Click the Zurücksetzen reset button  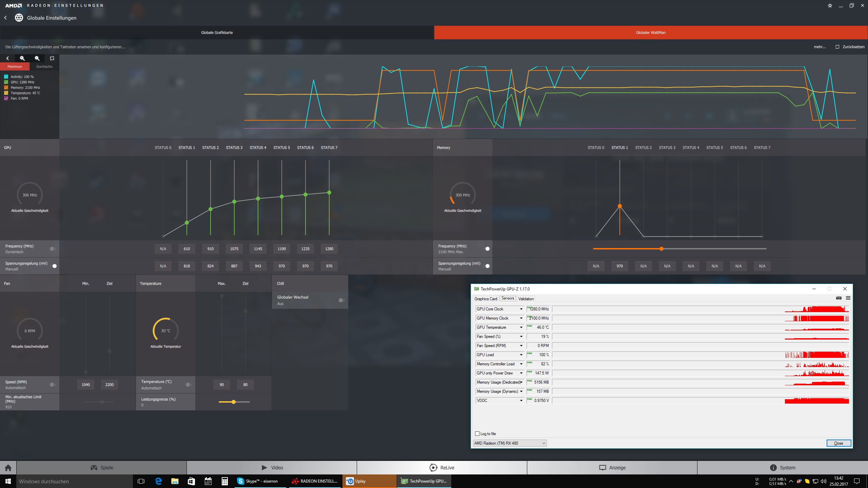pyautogui.click(x=850, y=47)
